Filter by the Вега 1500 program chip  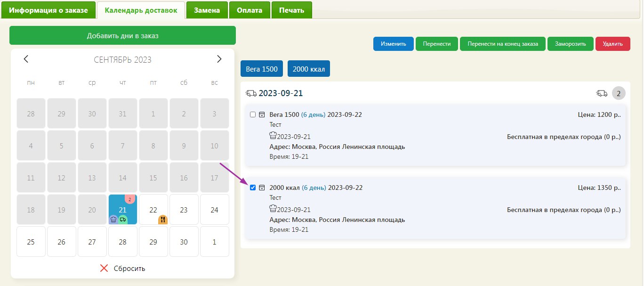(x=262, y=69)
